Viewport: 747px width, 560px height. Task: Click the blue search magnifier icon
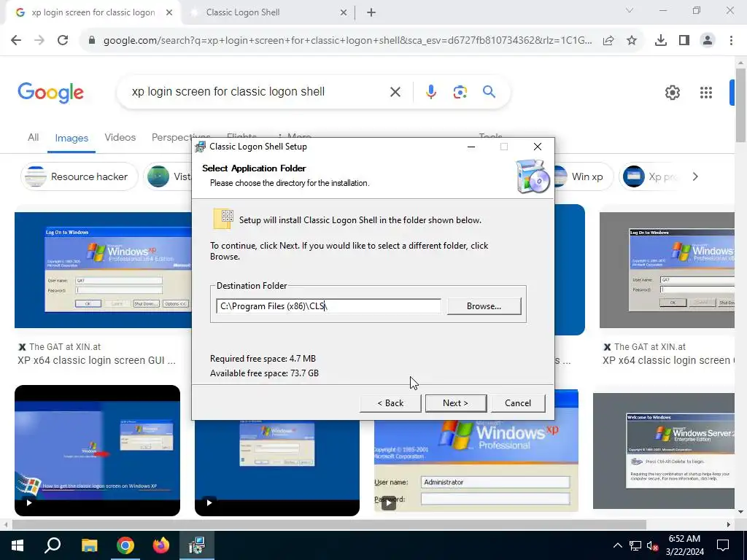click(489, 91)
